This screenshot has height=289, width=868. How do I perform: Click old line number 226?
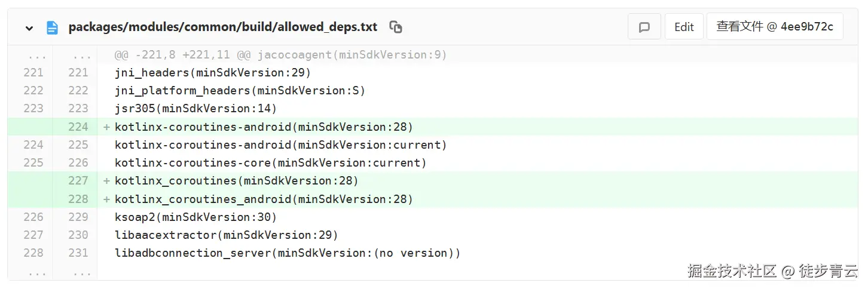coord(33,217)
